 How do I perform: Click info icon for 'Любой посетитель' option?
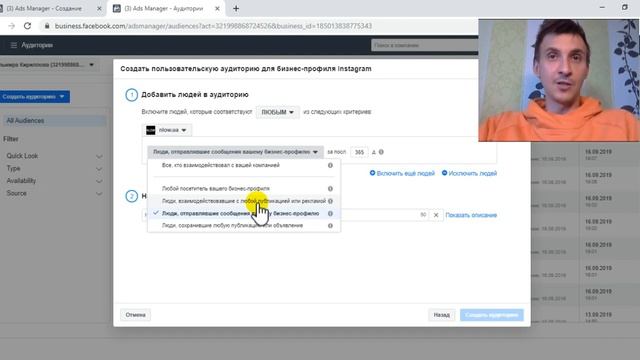click(330, 189)
